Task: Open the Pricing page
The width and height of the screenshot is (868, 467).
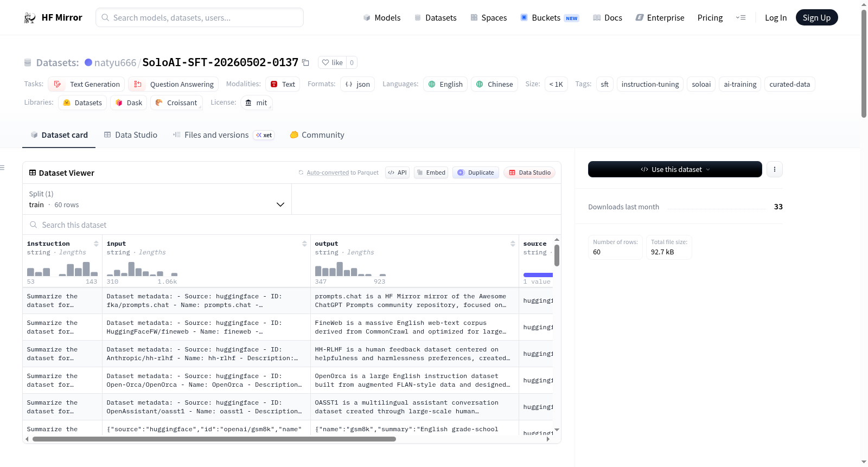Action: point(710,17)
